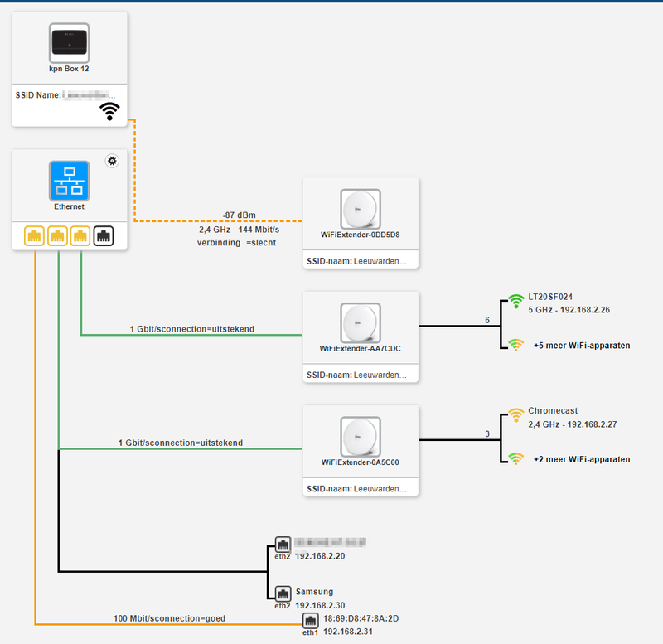The image size is (663, 644).
Task: Click SSID-naam text under WiFiExtender-AA7CDC
Action: pyautogui.click(x=356, y=375)
